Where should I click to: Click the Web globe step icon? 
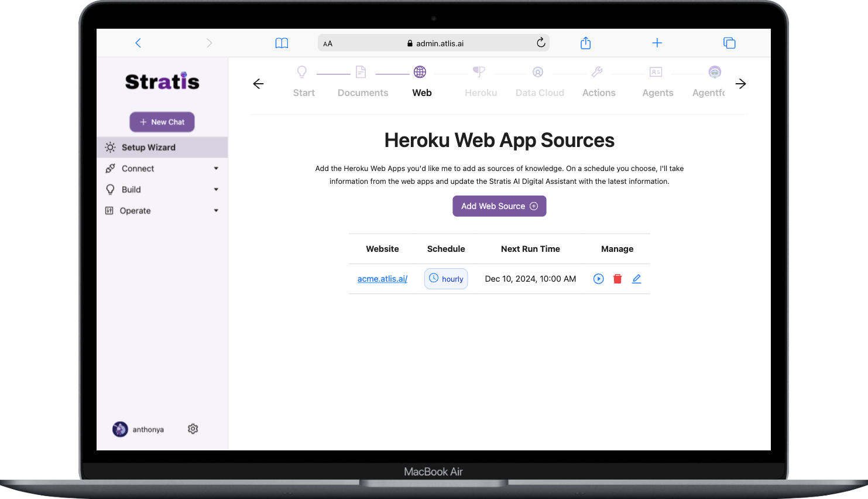(x=420, y=72)
